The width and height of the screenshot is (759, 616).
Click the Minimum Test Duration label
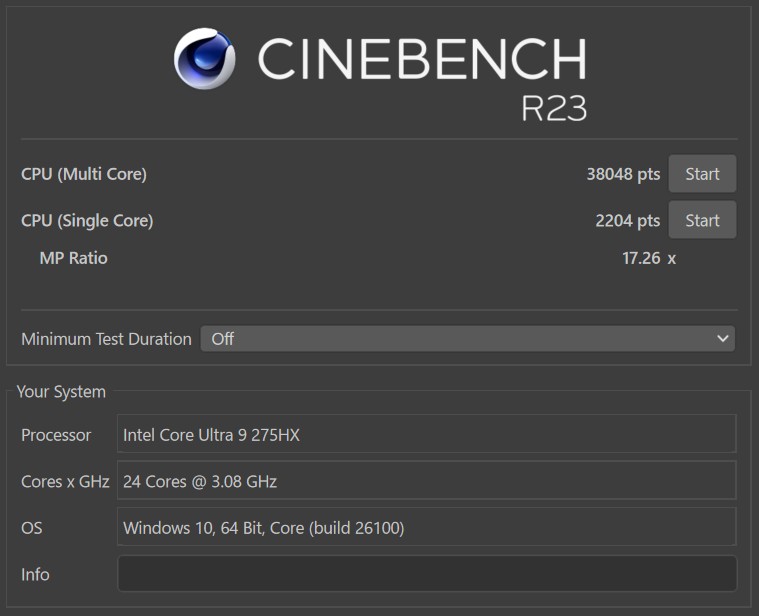(x=106, y=339)
